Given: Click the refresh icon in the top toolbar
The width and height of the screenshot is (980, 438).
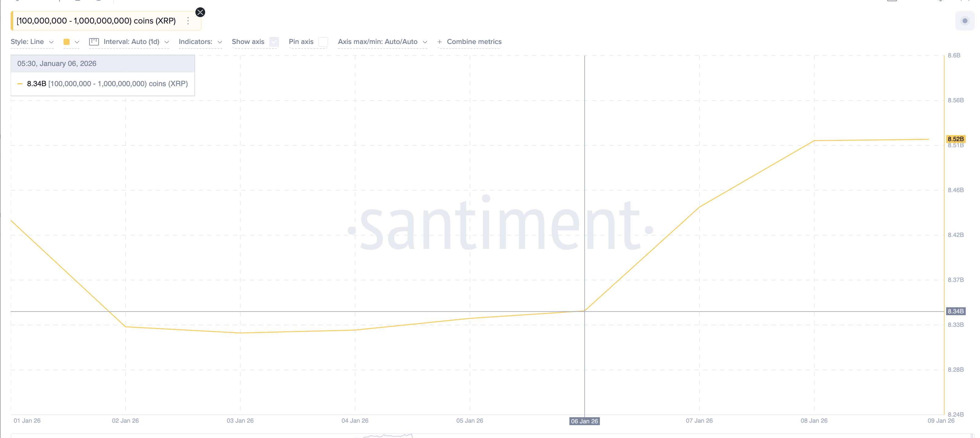Looking at the screenshot, I should click(x=17, y=2).
